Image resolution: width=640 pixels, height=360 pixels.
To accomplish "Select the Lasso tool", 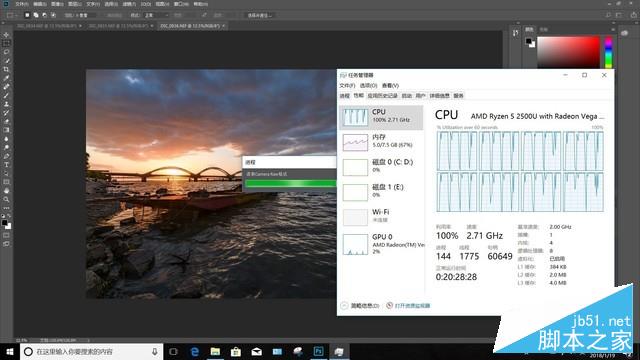I will (x=6, y=52).
